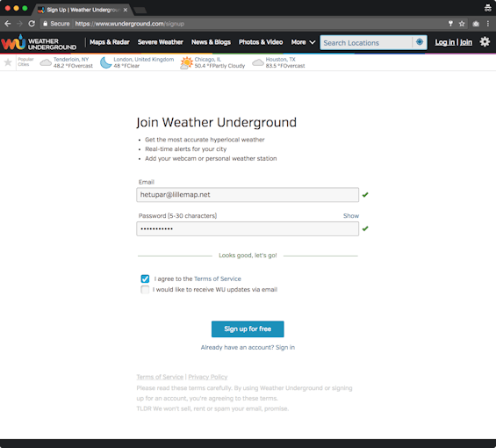Click the favorites star icon
The height and width of the screenshot is (448, 496).
8,62
